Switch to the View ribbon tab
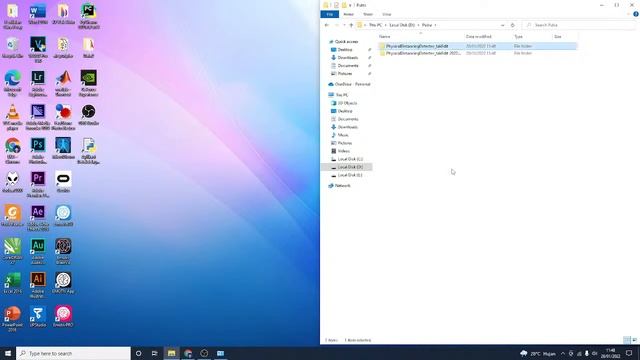Image resolution: width=640 pixels, height=360 pixels. 387,14
